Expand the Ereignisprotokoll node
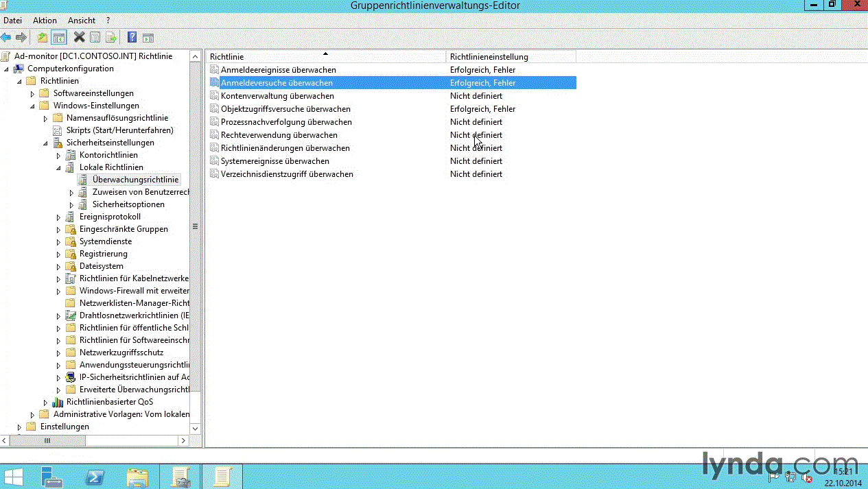Viewport: 868px width, 489px height. [58, 217]
